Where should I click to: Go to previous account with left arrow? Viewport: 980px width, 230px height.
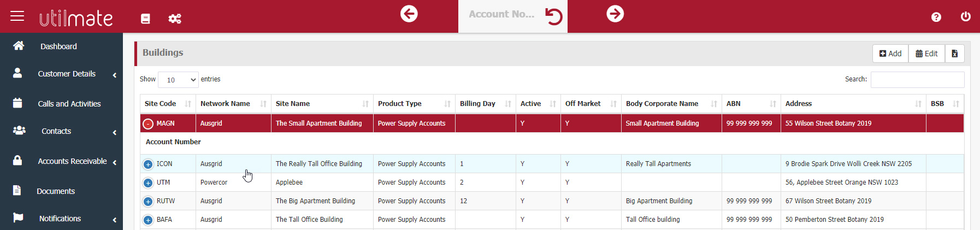point(409,14)
